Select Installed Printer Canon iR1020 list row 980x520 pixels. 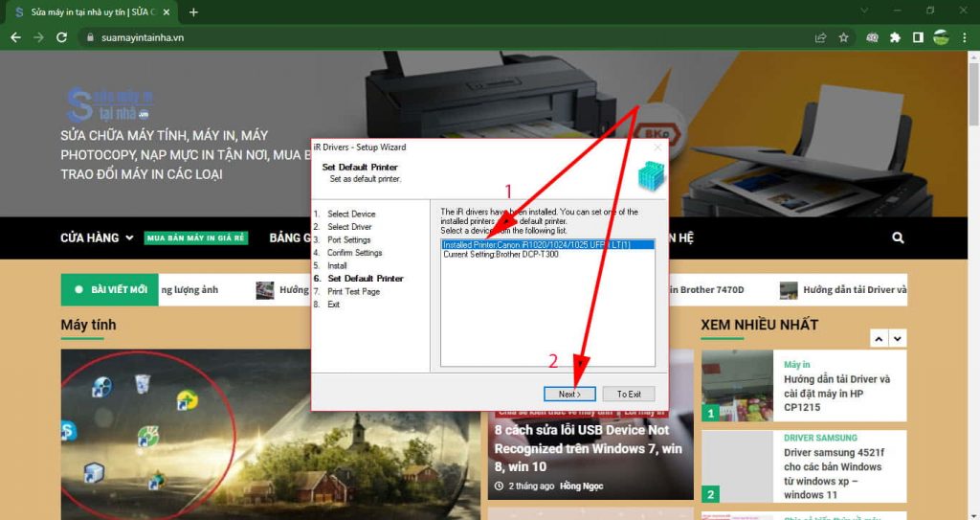coord(547,244)
